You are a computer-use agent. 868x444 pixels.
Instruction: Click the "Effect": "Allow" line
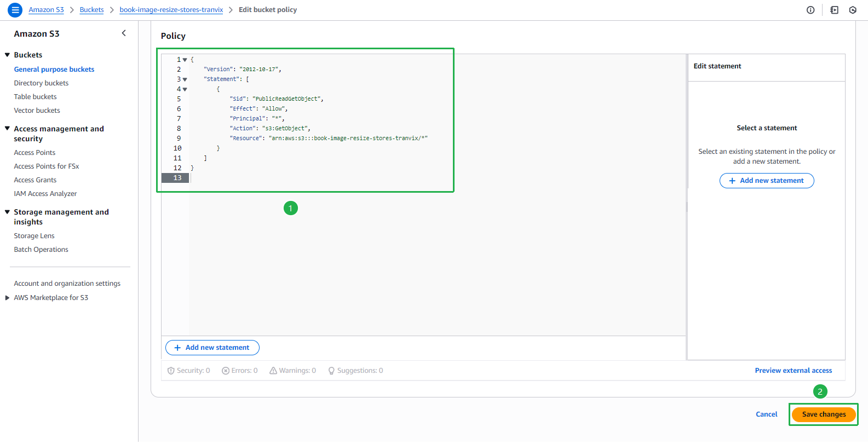click(258, 109)
